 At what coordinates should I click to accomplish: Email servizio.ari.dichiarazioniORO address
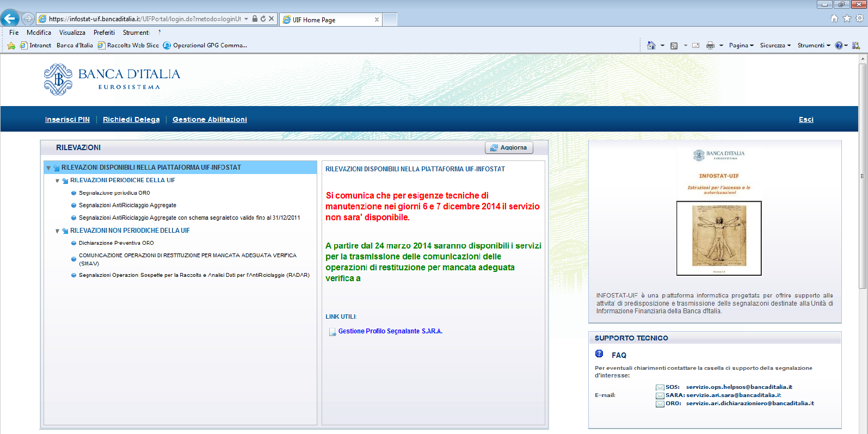click(750, 404)
